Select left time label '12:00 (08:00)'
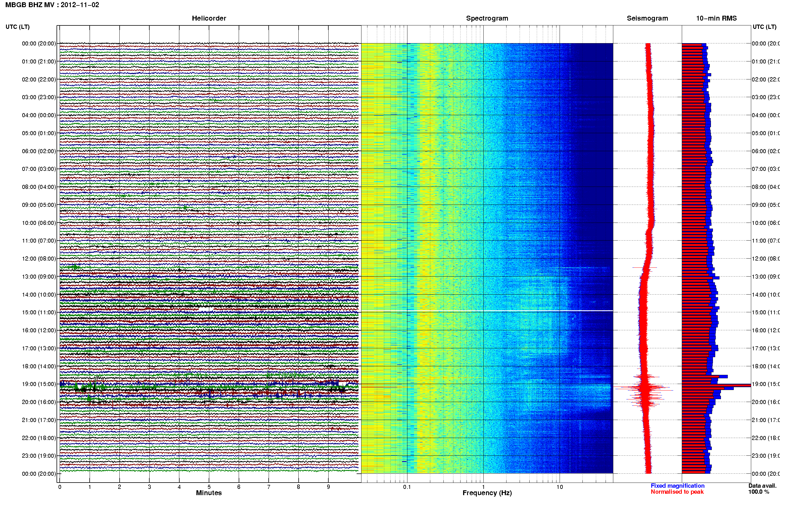812x508 pixels. click(39, 258)
